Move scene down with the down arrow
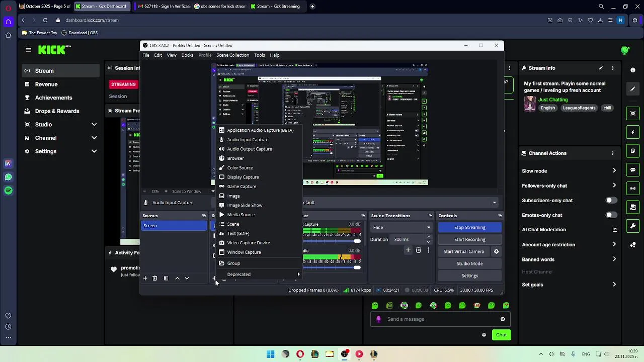The height and width of the screenshot is (362, 644). pyautogui.click(x=187, y=278)
